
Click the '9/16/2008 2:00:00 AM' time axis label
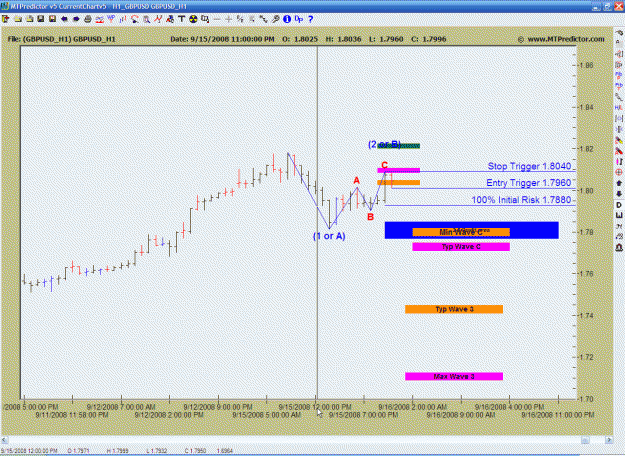pos(413,407)
